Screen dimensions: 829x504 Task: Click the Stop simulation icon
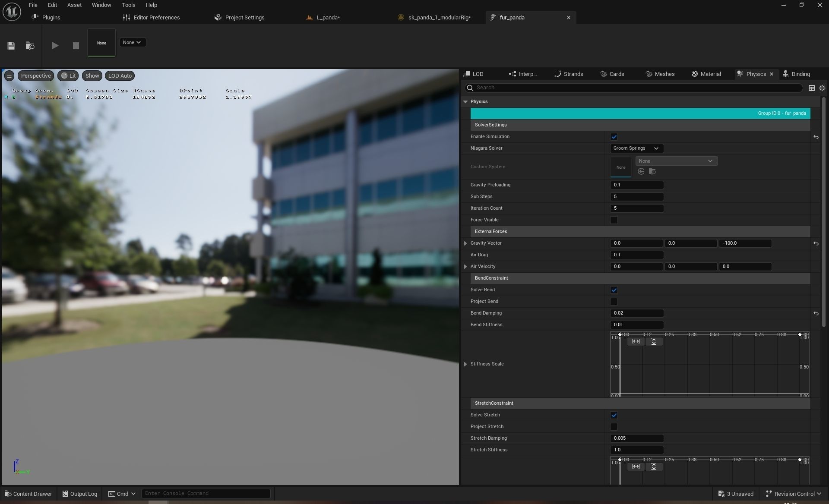point(76,46)
